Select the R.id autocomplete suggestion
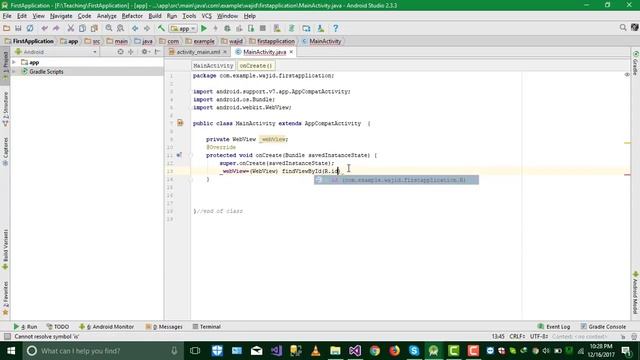Image resolution: width=640 pixels, height=360 pixels. tap(396, 180)
